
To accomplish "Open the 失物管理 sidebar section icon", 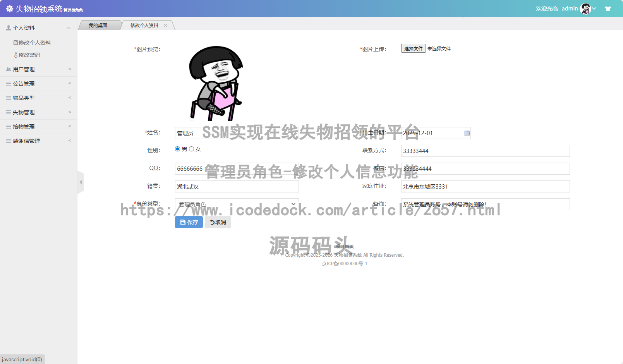I will pyautogui.click(x=8, y=112).
